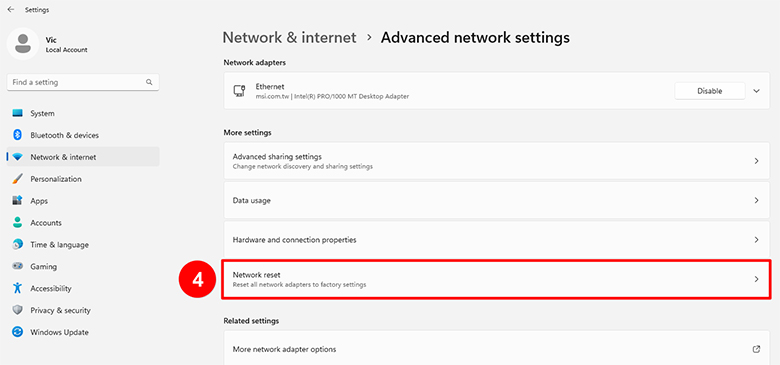780x365 pixels.
Task: Open Data usage row
Action: (x=496, y=200)
